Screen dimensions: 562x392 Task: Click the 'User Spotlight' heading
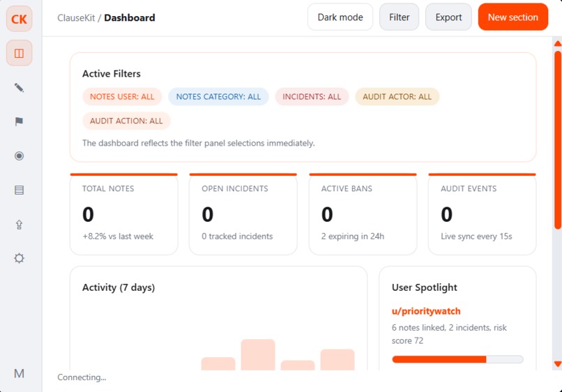click(x=425, y=287)
